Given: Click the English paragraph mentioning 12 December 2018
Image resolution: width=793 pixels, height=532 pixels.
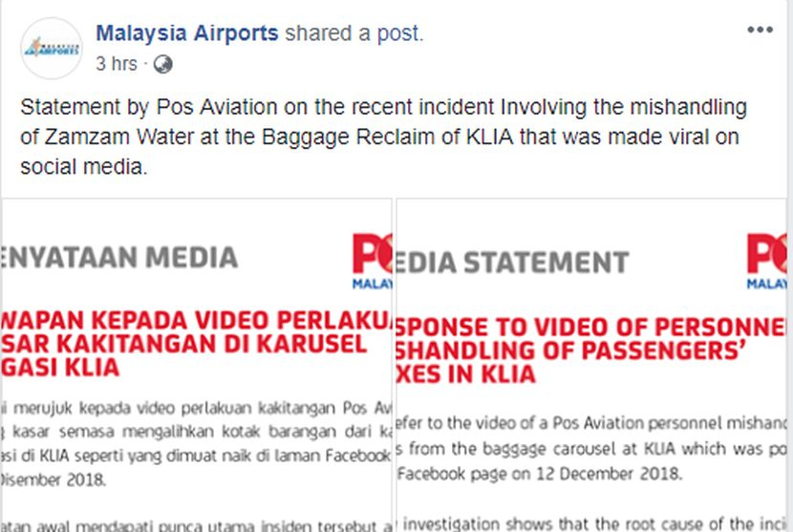Looking at the screenshot, I should [x=591, y=448].
